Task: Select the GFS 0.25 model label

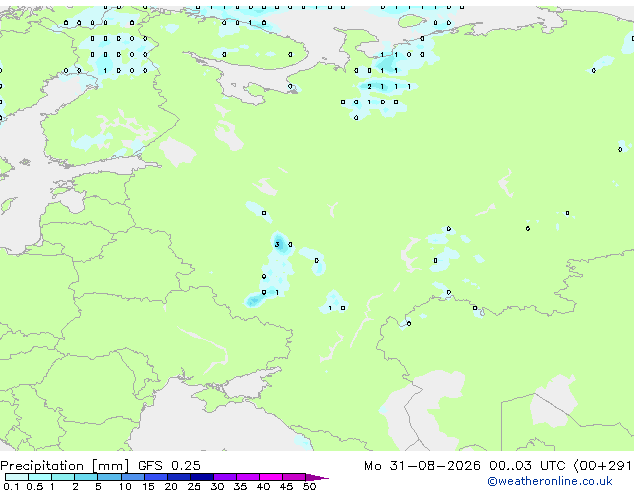Action: click(169, 466)
